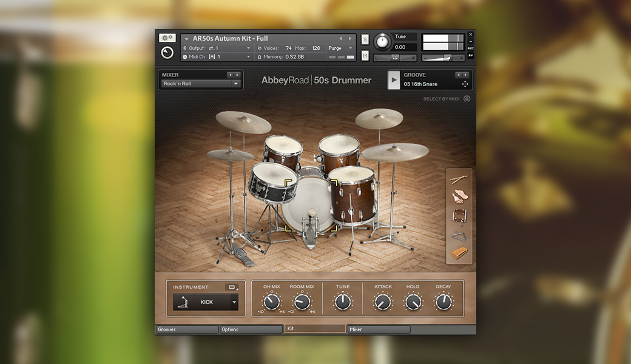The width and height of the screenshot is (631, 364).
Task: Click the instrument panel view toggle icon
Action: click(x=232, y=287)
